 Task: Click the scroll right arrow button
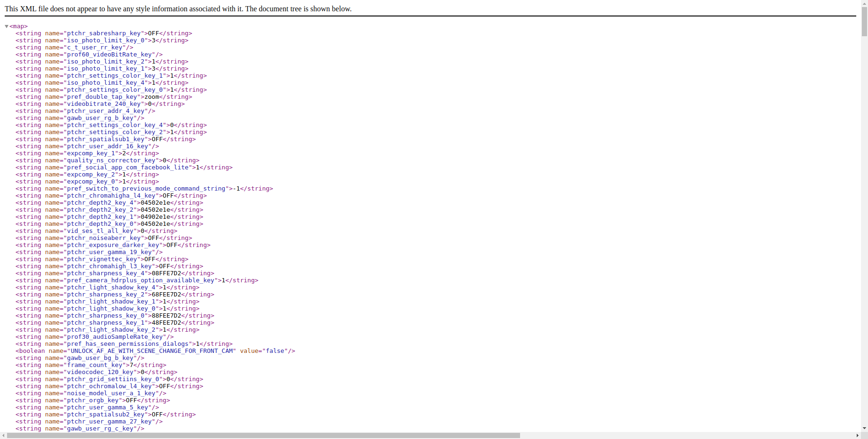(x=858, y=435)
